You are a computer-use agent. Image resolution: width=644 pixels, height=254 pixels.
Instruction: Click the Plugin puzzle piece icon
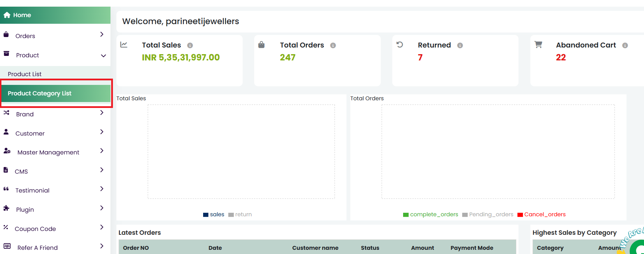pyautogui.click(x=6, y=208)
